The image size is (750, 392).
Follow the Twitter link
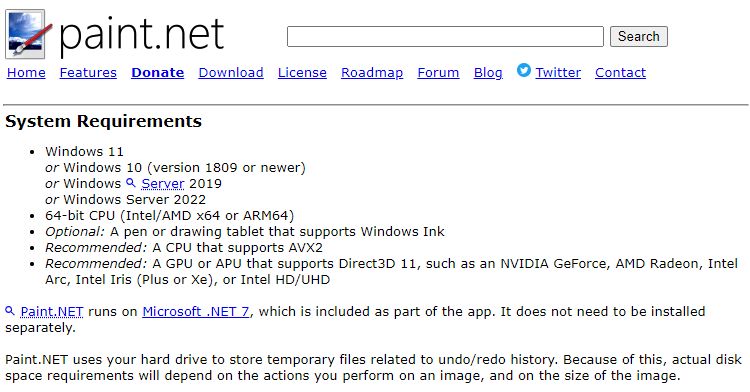click(x=558, y=73)
